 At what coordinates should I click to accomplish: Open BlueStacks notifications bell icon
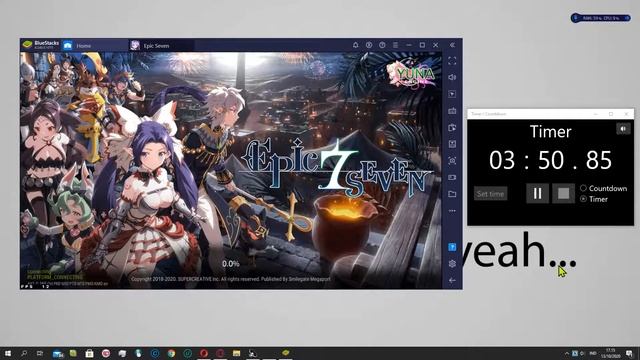coord(356,45)
